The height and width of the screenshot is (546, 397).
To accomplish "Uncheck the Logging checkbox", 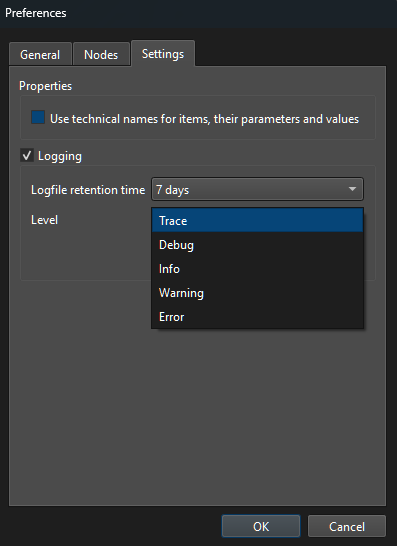I will (x=27, y=155).
